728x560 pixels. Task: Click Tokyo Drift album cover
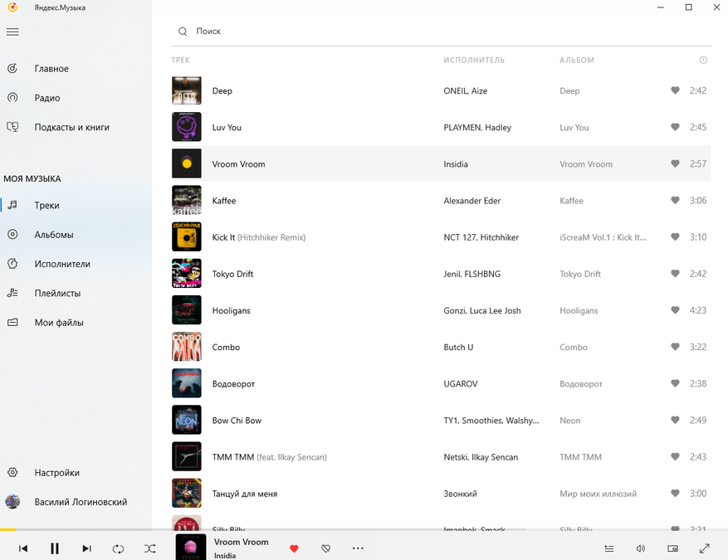[187, 274]
